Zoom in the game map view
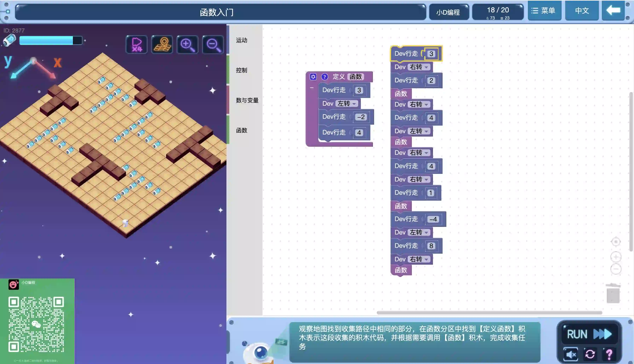 click(187, 45)
